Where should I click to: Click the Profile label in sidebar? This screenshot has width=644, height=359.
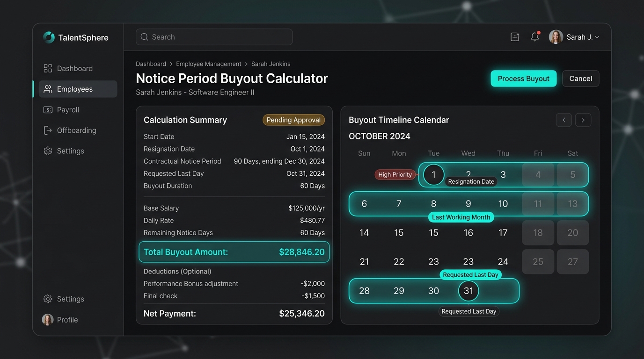pos(67,320)
